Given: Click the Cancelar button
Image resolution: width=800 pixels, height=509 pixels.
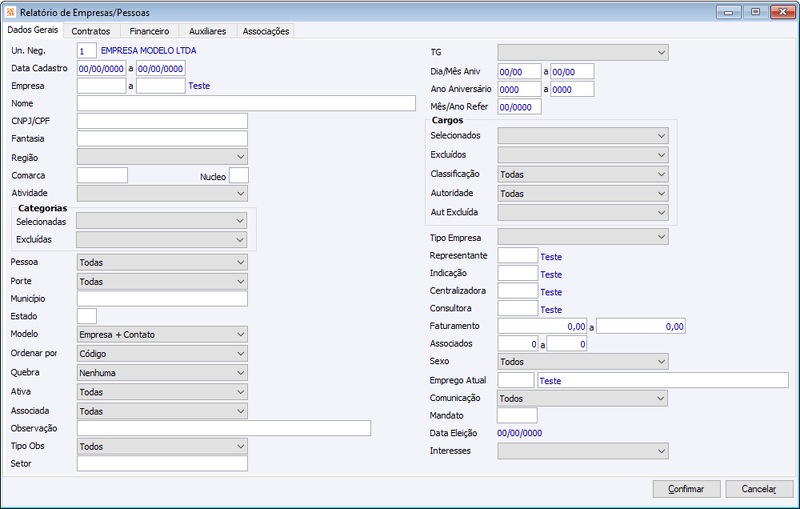Looking at the screenshot, I should 759,489.
